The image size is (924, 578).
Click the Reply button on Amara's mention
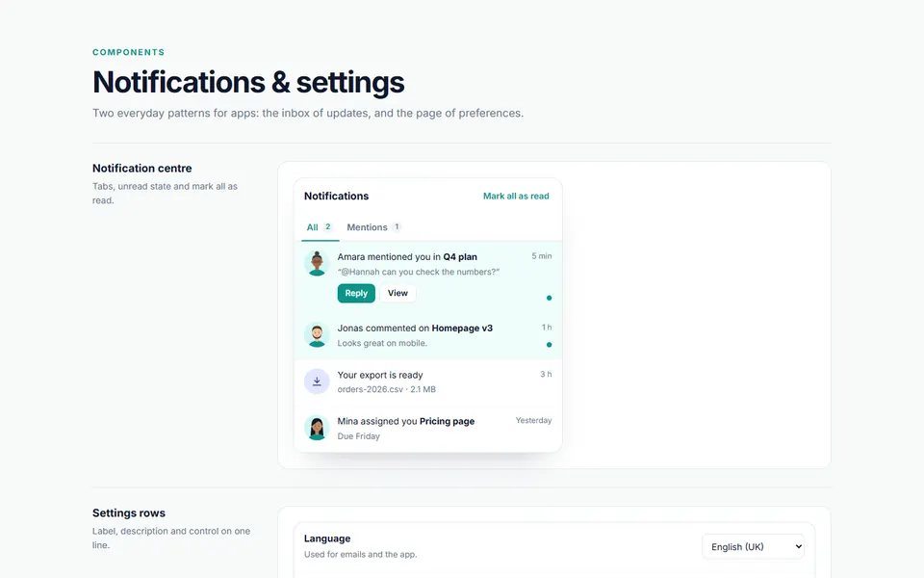pos(356,293)
